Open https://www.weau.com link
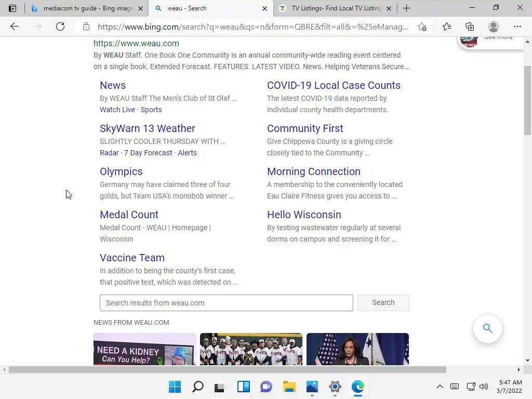 (136, 44)
